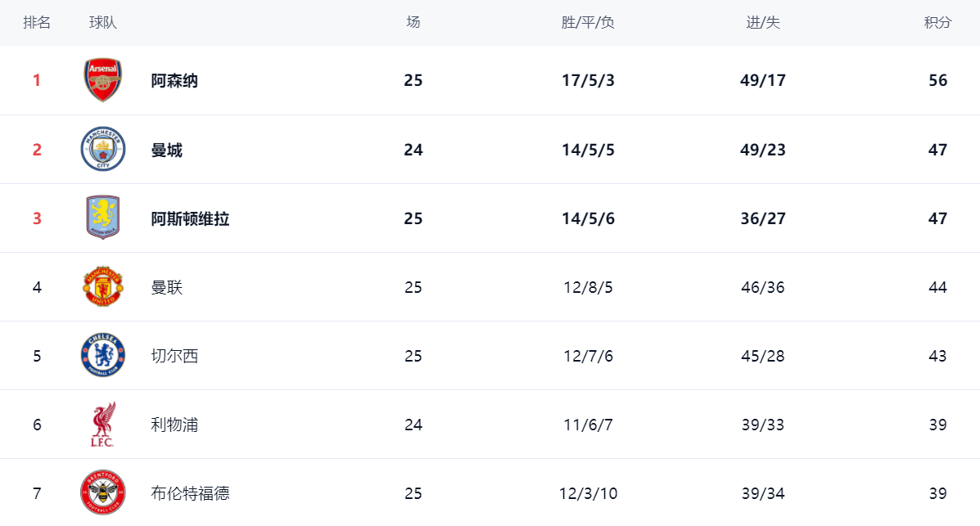
Task: Click the Liverpool L.F.C. logo
Action: [x=103, y=425]
